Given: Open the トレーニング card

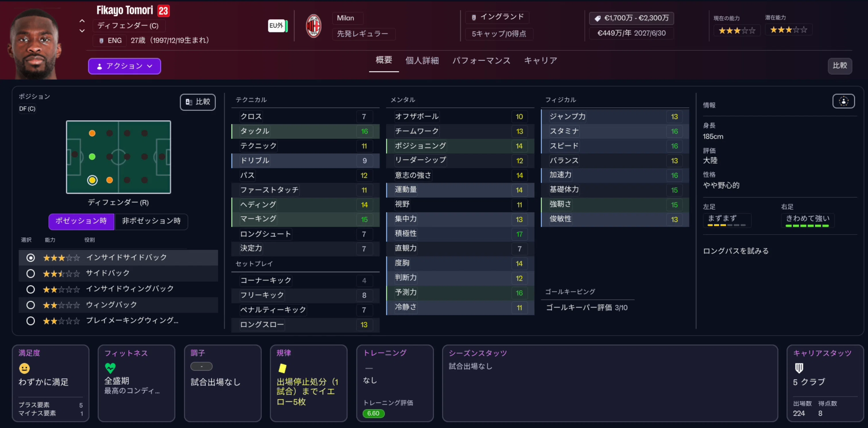Looking at the screenshot, I should (395, 383).
